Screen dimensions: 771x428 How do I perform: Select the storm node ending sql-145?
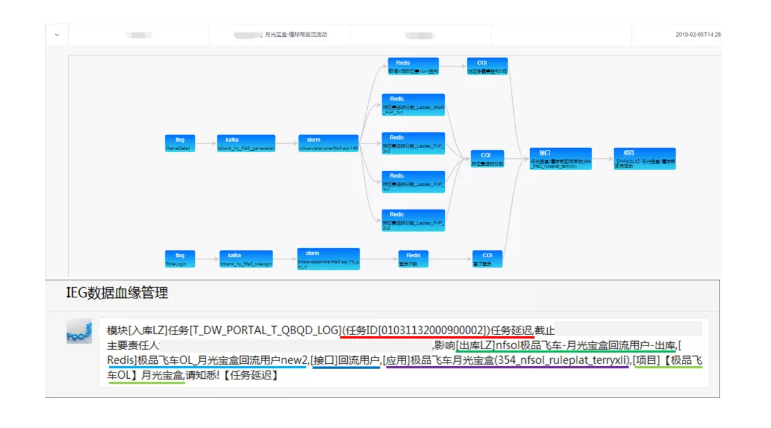(x=328, y=143)
